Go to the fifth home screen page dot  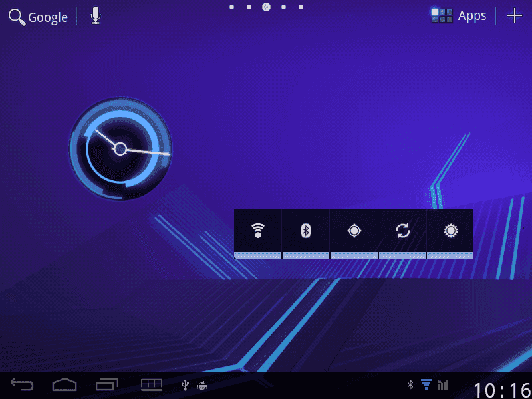click(301, 7)
